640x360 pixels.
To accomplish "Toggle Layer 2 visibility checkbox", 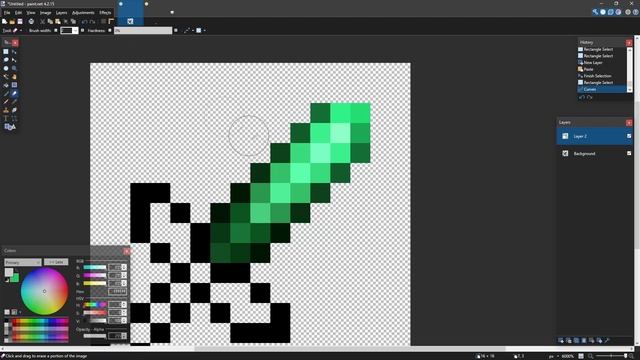I will coord(629,136).
